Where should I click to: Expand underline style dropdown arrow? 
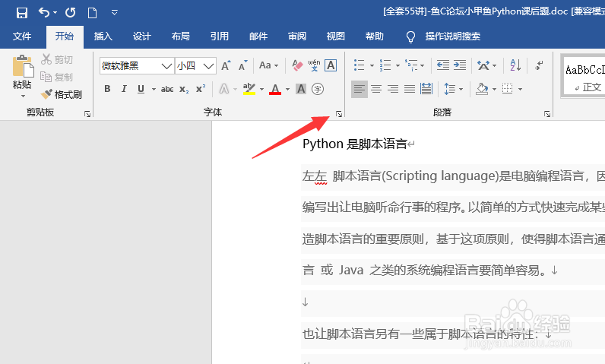tap(154, 89)
